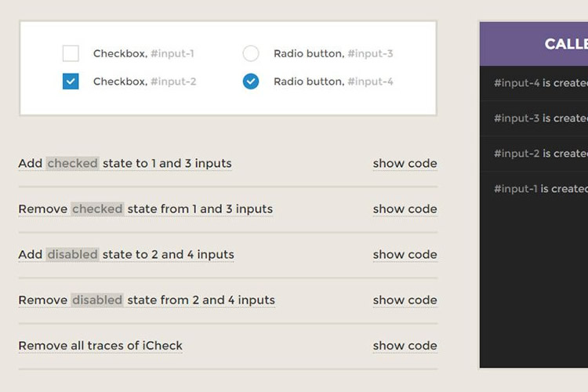Remove checked state from 1 and 3 inputs
Screen dimensions: 588x392
(145, 209)
